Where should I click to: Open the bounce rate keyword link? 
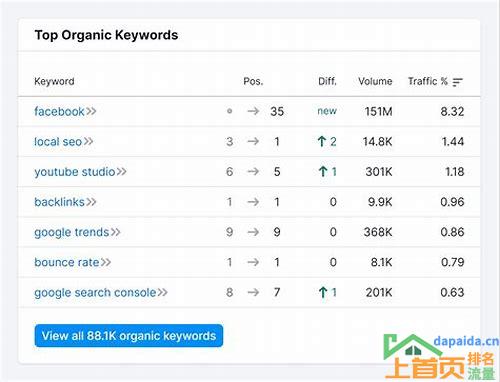[67, 262]
